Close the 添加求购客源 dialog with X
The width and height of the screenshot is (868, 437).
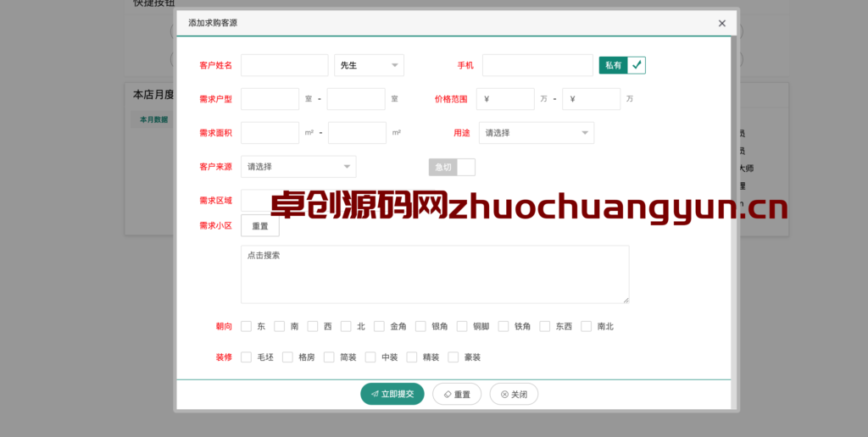(x=722, y=23)
